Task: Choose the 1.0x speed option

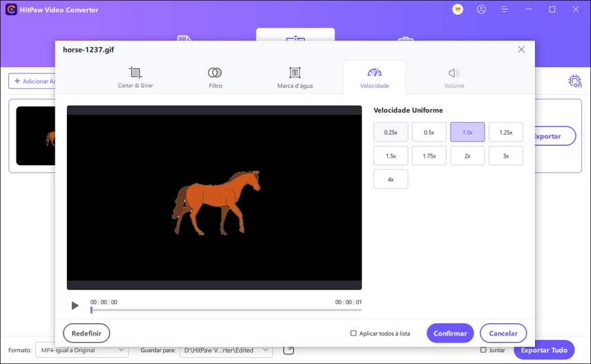Action: point(467,132)
